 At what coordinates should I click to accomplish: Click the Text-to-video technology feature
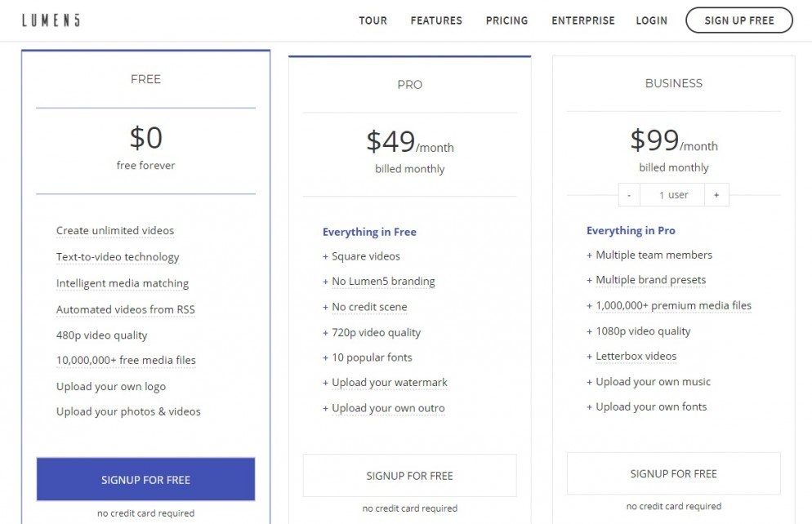coord(118,257)
